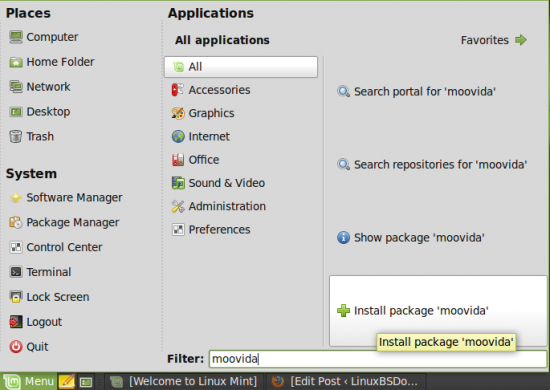Click the Linux Mint Menu button

pos(29,381)
